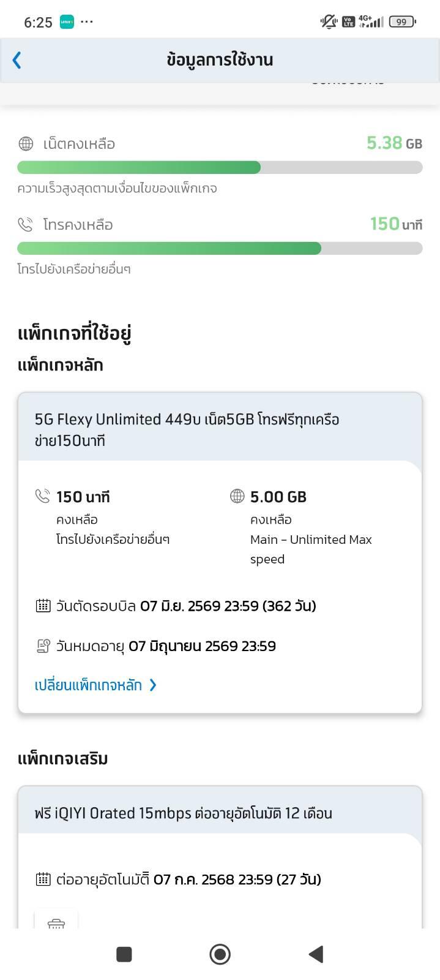This screenshot has height=980, width=440.
Task: Tap the globe icon beside เน็ตคงเหลือ
Action: 26,144
